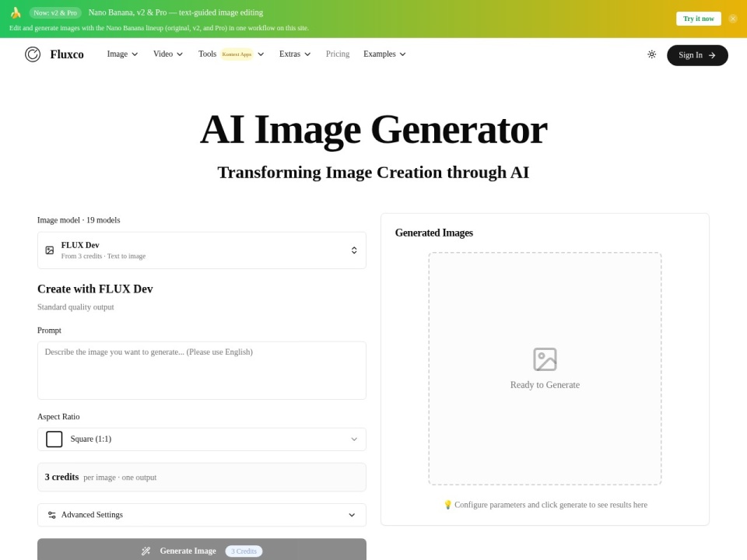Click the magic wand icon on Generate button

pyautogui.click(x=146, y=551)
